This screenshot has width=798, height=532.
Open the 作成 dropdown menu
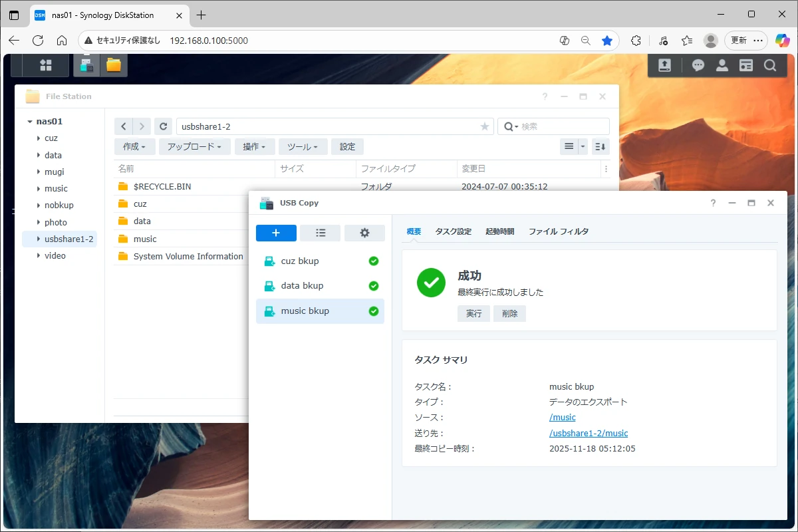coord(135,147)
